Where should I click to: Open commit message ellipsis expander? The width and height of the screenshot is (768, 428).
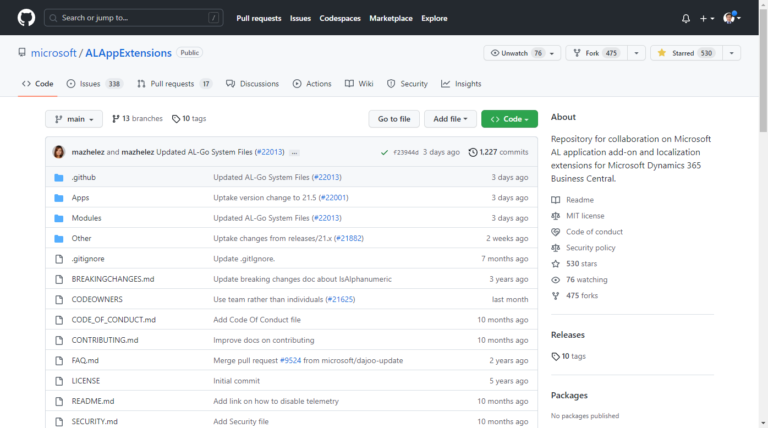pyautogui.click(x=295, y=152)
